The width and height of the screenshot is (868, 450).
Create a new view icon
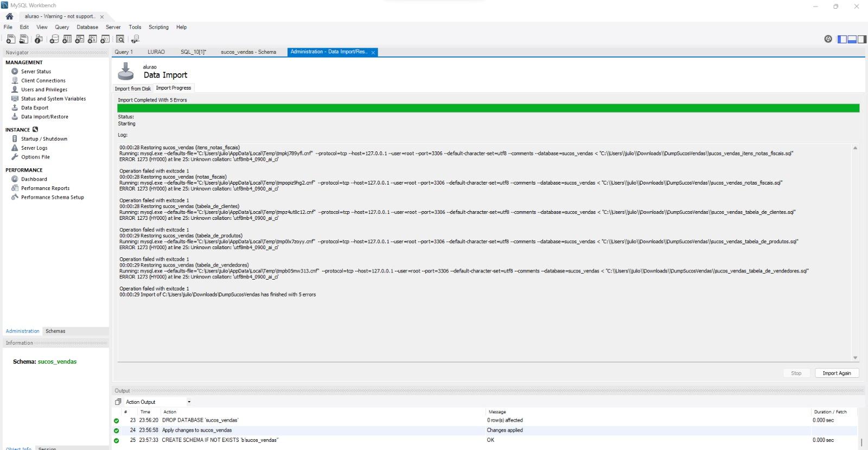[79, 39]
